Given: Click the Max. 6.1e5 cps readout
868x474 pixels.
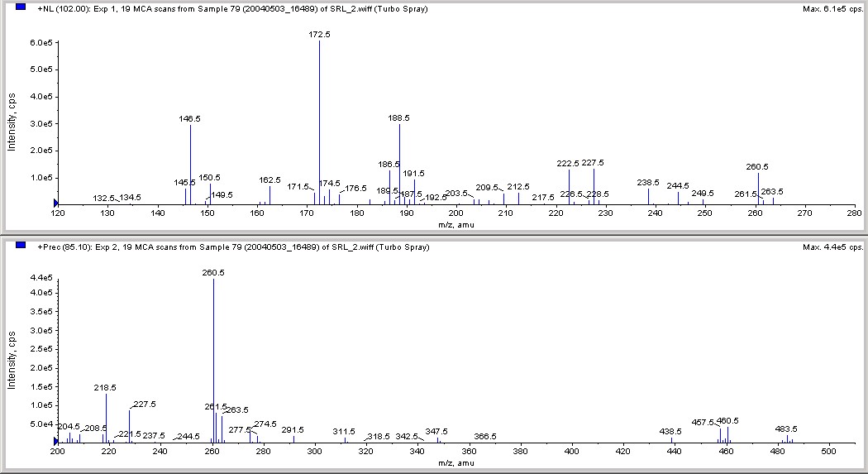Looking at the screenshot, I should [832, 9].
